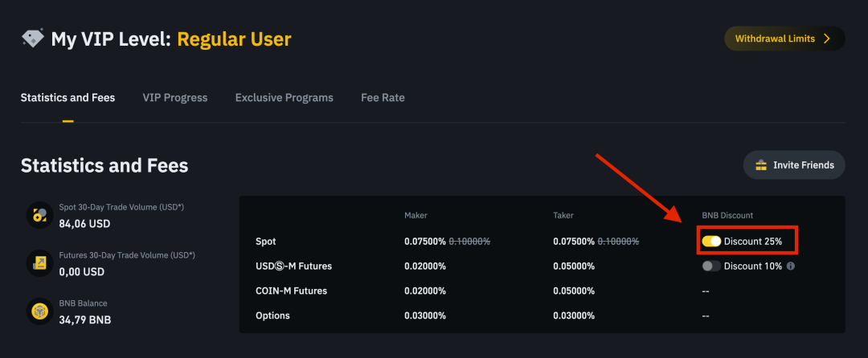Viewport: 868px width, 358px height.
Task: Click the gift icon in Invite Friends
Action: 761,165
